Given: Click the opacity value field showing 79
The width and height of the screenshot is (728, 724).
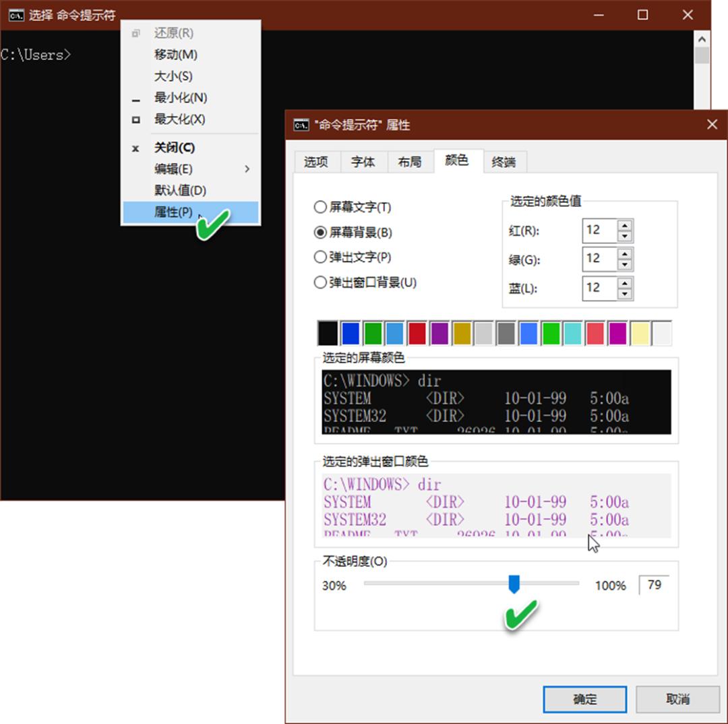Looking at the screenshot, I should [x=654, y=584].
